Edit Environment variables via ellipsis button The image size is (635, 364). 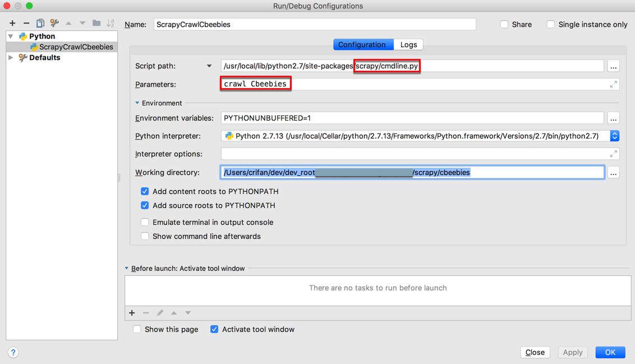pyautogui.click(x=614, y=118)
